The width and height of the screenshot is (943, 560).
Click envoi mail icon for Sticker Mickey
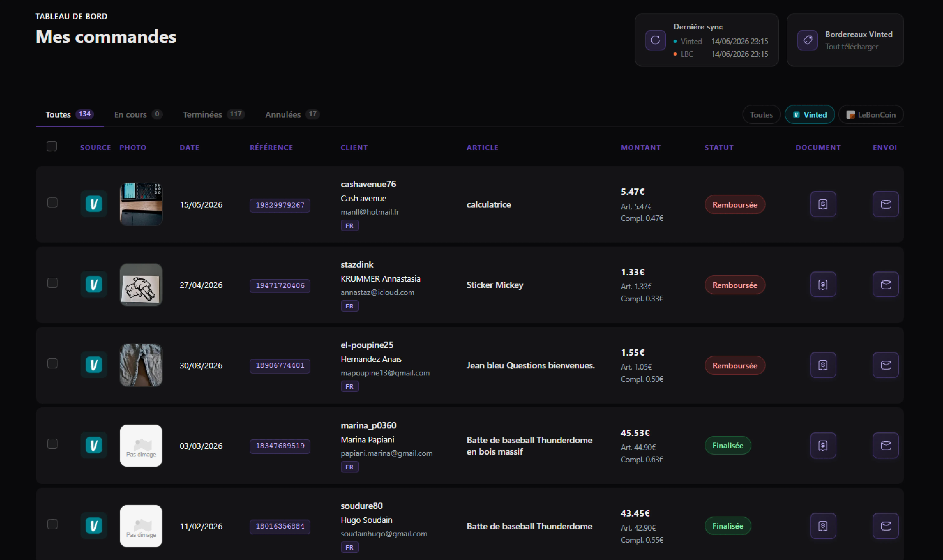click(886, 285)
